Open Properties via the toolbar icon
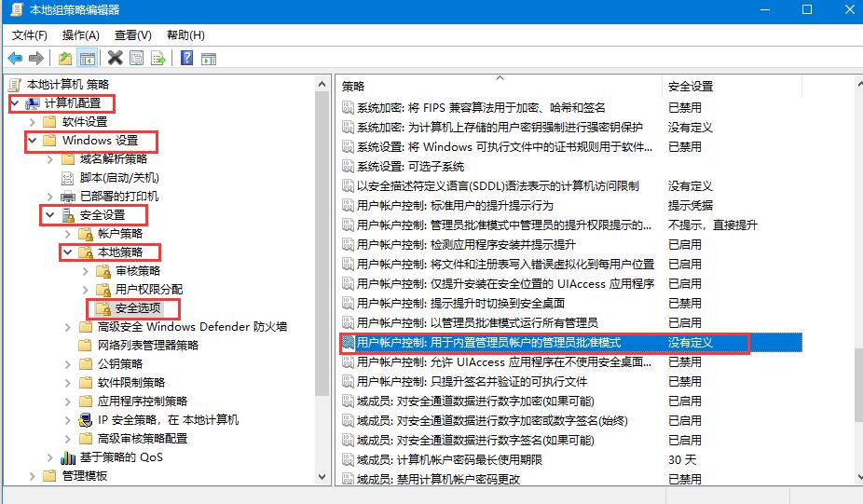The image size is (863, 504). pos(137,58)
